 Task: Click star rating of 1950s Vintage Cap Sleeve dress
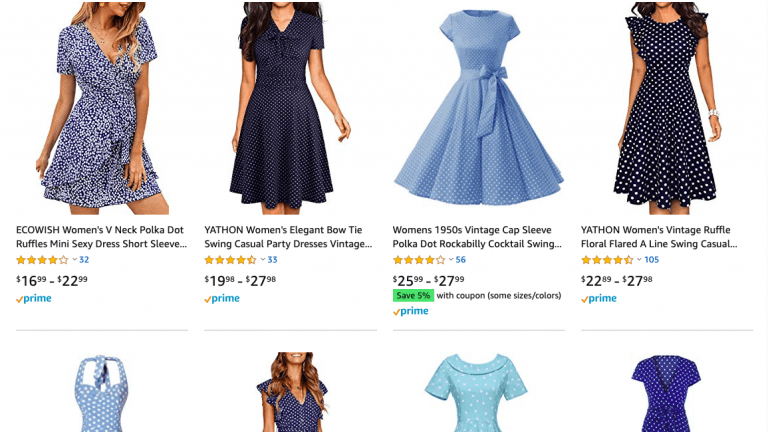pos(418,260)
